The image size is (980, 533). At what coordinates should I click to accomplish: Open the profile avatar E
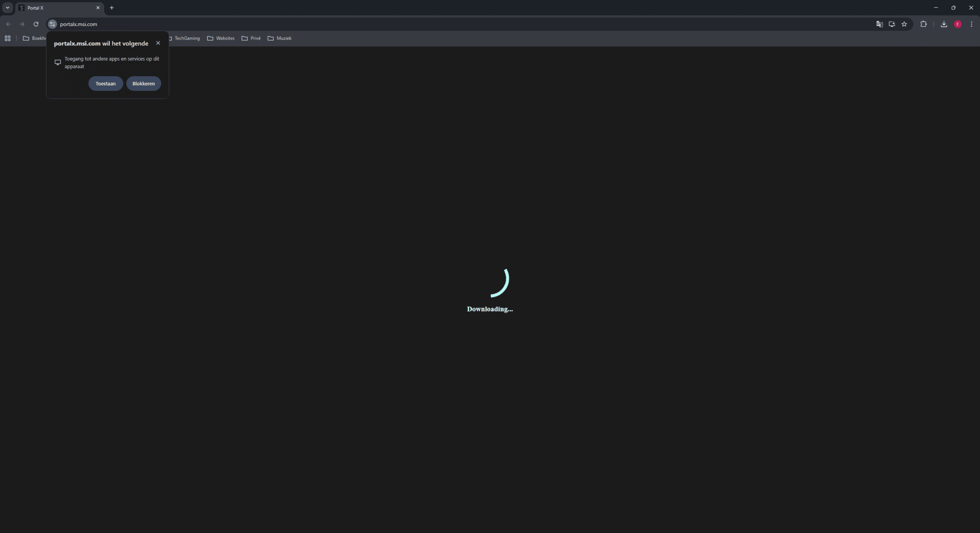coord(957,24)
